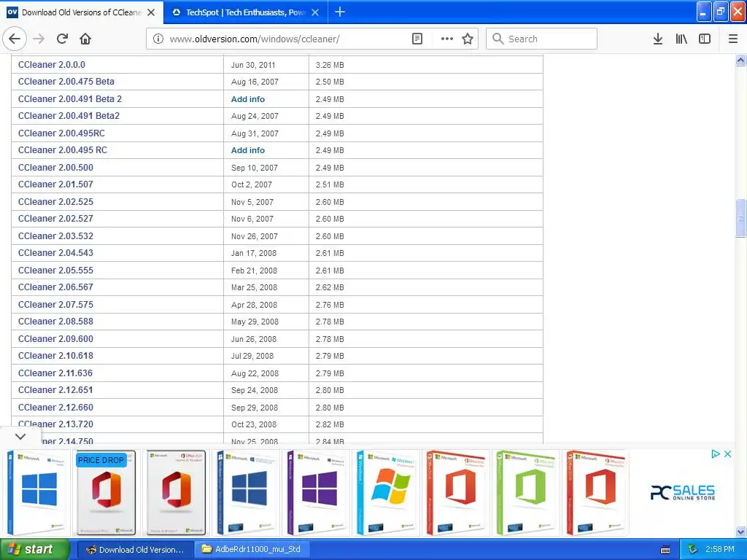The width and height of the screenshot is (747, 560).
Task: Go back to the previous page
Action: [15, 39]
